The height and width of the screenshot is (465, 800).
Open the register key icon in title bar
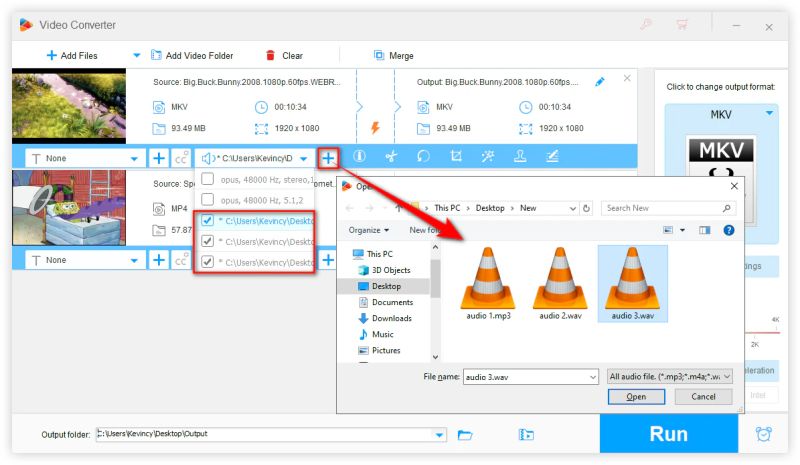click(646, 25)
